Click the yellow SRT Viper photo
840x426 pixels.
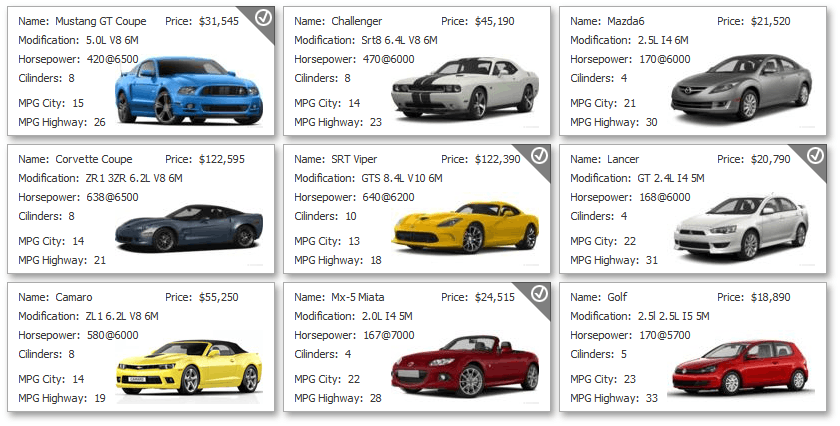click(x=465, y=227)
